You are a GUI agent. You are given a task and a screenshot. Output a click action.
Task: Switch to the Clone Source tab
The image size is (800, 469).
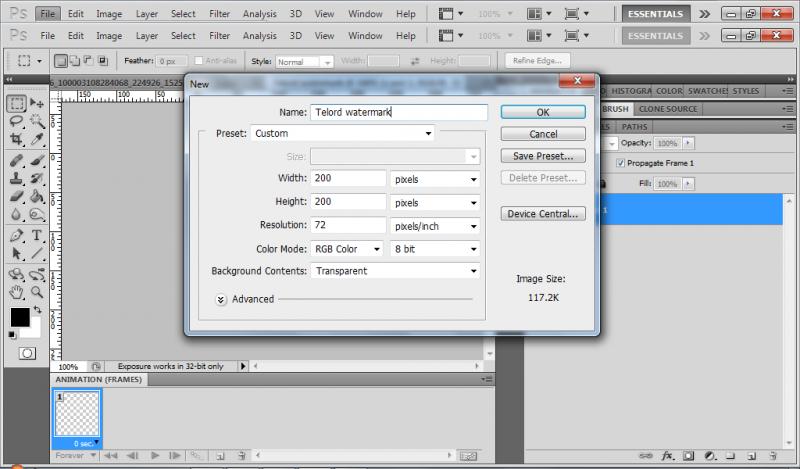[668, 109]
